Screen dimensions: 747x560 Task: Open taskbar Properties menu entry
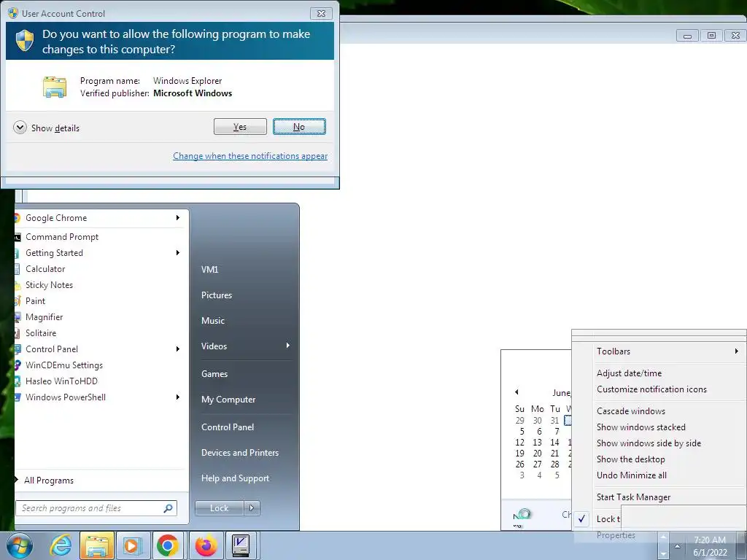point(616,535)
